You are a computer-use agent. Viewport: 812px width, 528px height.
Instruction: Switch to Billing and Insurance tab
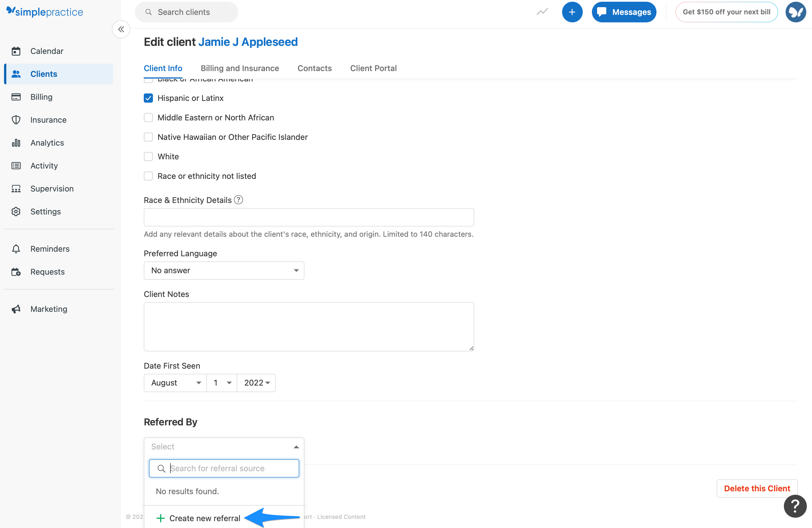tap(240, 68)
